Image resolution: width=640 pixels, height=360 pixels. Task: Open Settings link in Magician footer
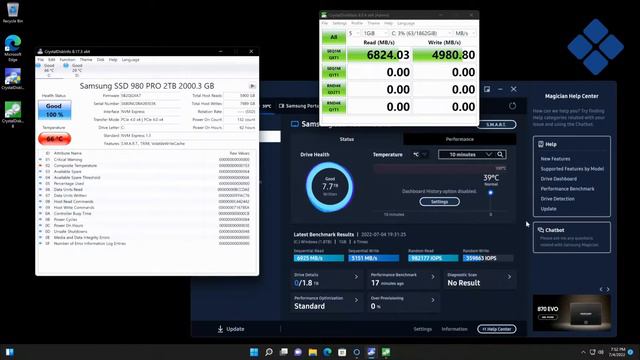[422, 329]
